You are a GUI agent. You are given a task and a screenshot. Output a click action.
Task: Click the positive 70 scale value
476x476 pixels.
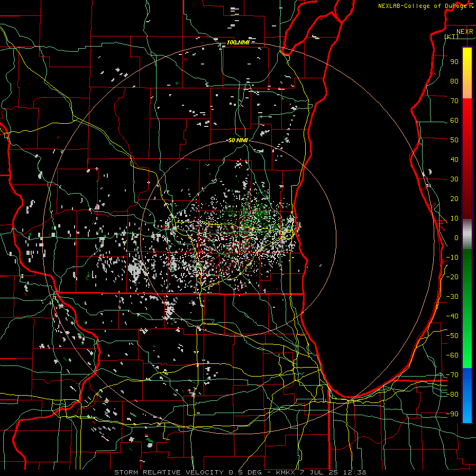pos(454,101)
